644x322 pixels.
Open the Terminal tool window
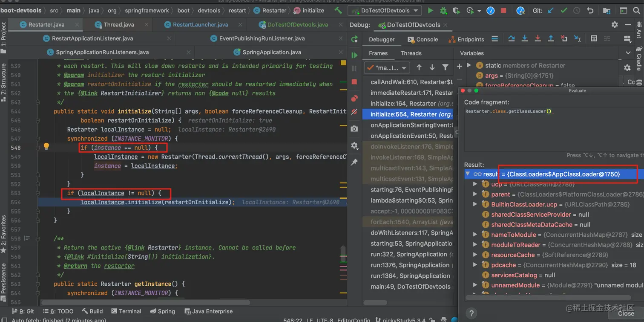click(126, 311)
